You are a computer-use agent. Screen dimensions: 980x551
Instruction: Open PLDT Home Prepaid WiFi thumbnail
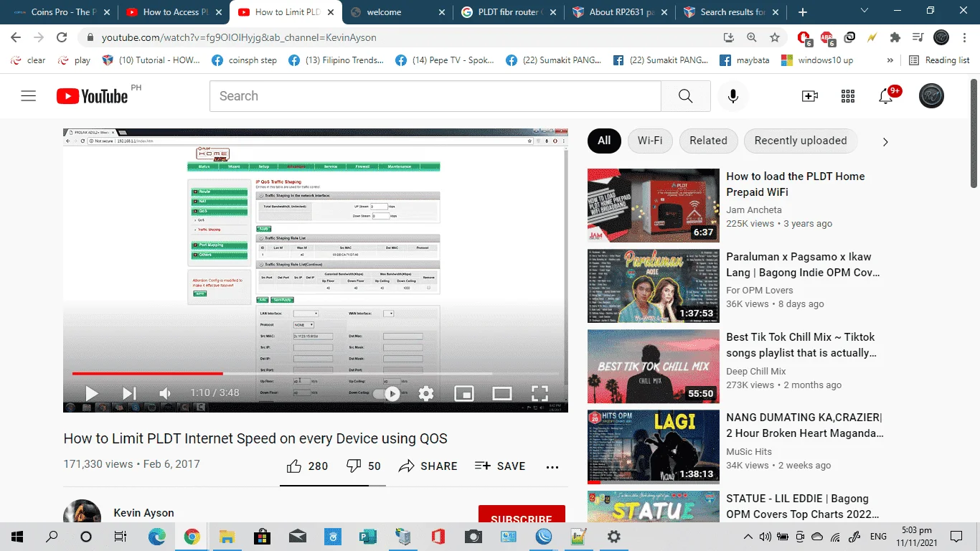point(654,206)
